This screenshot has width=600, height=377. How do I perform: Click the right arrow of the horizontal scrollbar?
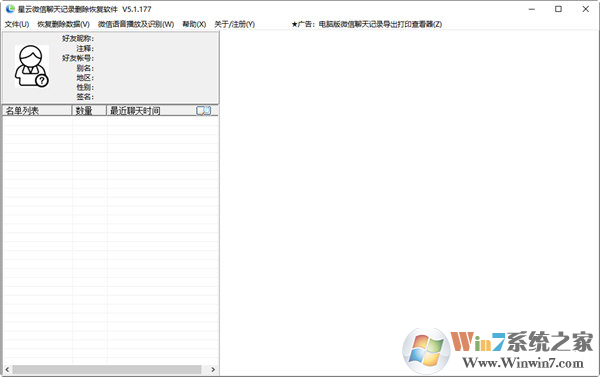tap(213, 369)
